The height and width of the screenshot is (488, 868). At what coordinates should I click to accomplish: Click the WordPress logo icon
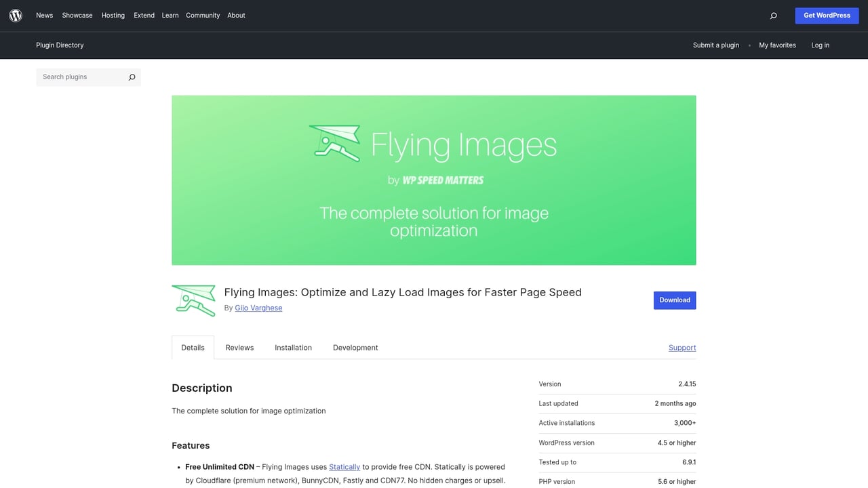(15, 15)
